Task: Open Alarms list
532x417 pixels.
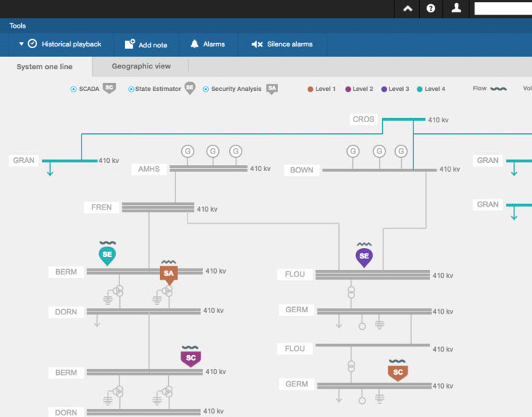Action: (x=214, y=44)
